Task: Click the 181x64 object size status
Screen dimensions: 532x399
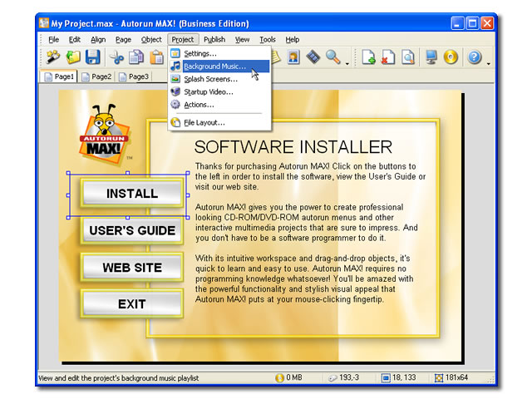Action: pos(451,377)
